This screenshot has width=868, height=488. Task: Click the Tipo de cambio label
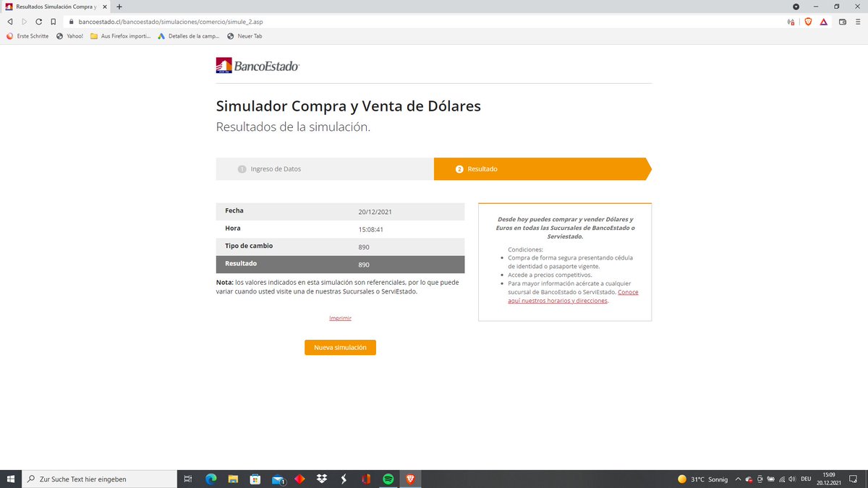[249, 246]
